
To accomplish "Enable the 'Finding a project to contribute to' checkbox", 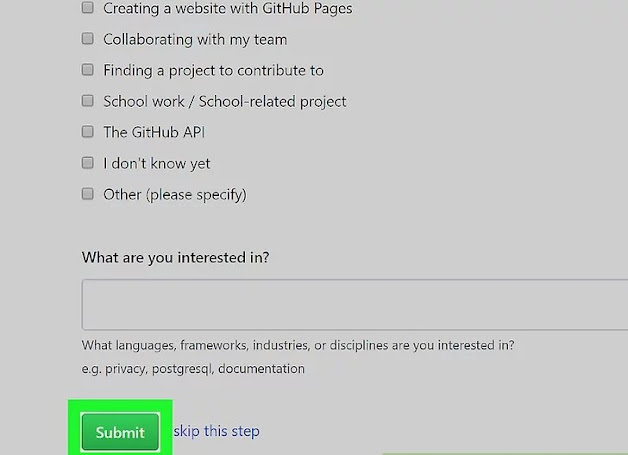I will (88, 70).
